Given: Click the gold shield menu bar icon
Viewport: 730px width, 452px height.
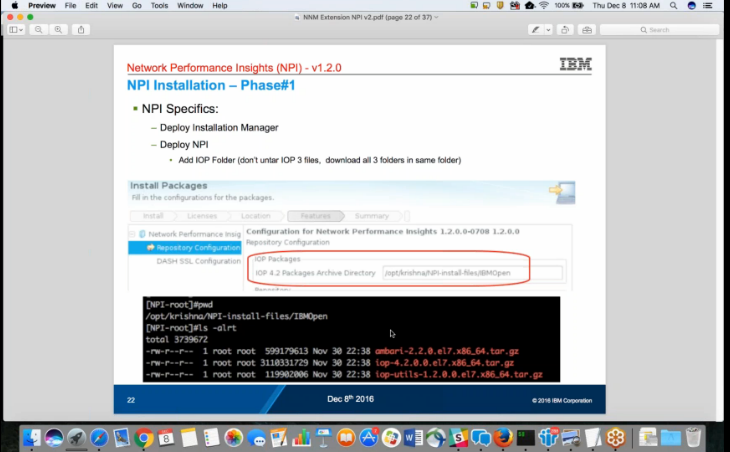Looking at the screenshot, I should click(500, 6).
